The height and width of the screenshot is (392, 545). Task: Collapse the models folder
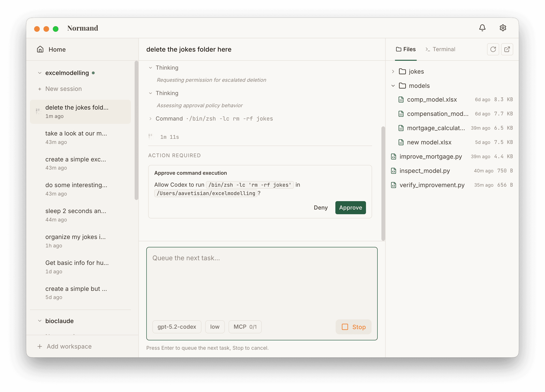[393, 86]
